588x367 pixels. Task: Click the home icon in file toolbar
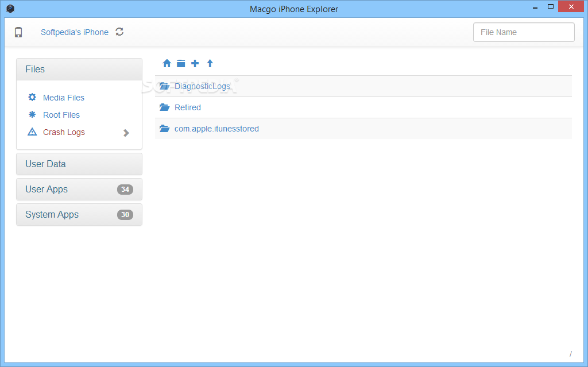pyautogui.click(x=167, y=63)
